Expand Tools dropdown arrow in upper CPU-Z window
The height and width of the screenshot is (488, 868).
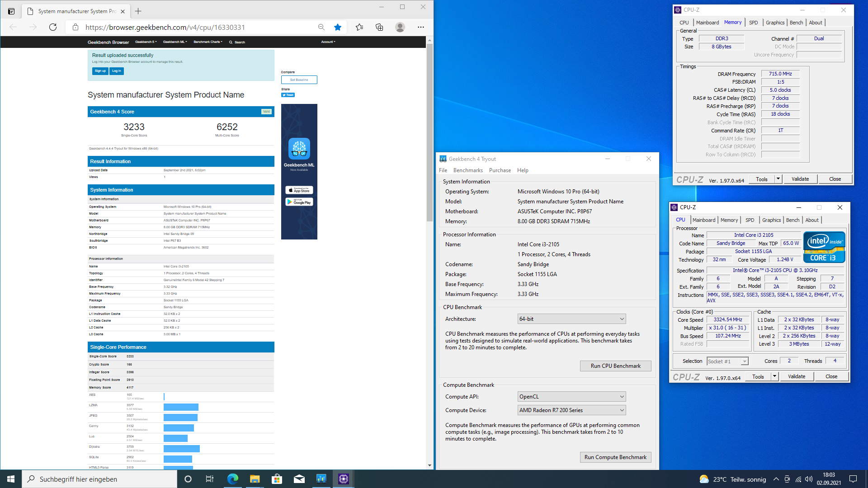click(778, 179)
